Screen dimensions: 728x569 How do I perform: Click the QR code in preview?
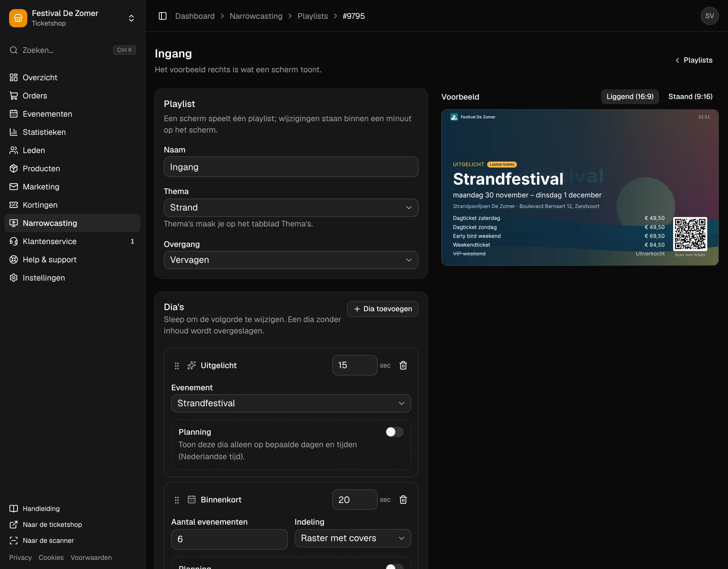coord(690,234)
